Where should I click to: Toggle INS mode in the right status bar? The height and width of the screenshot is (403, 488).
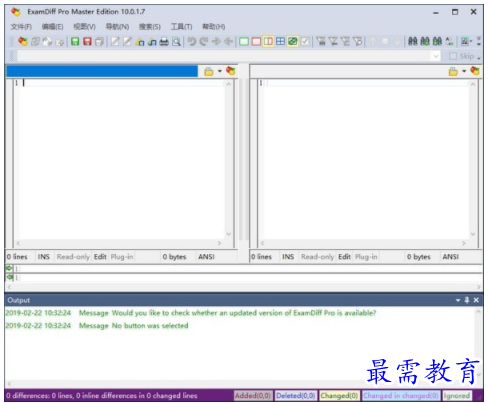[x=288, y=257]
